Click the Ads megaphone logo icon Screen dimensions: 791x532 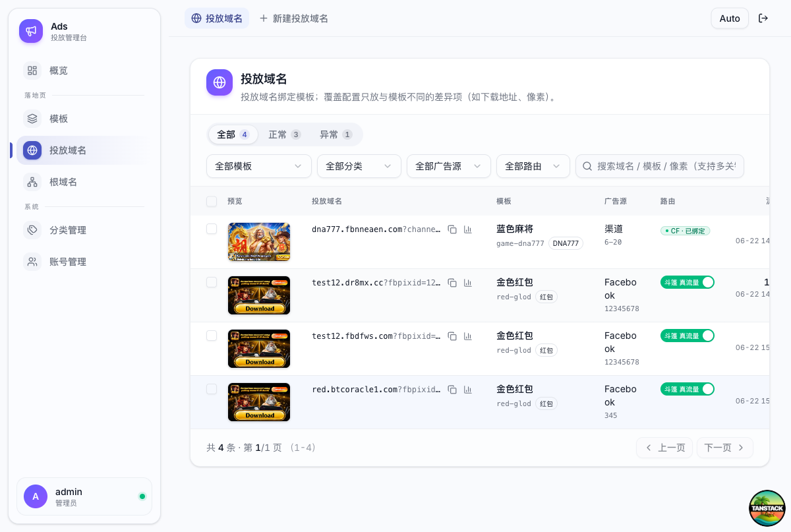(x=31, y=31)
